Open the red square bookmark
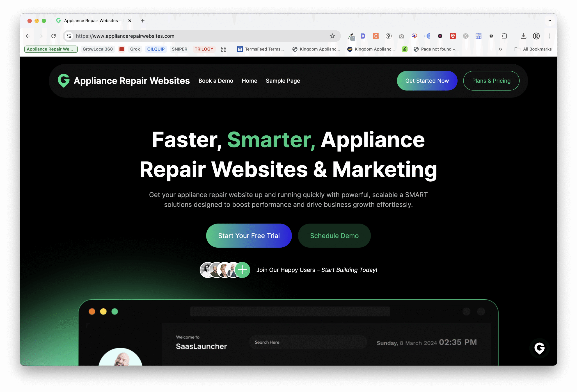 coord(122,49)
